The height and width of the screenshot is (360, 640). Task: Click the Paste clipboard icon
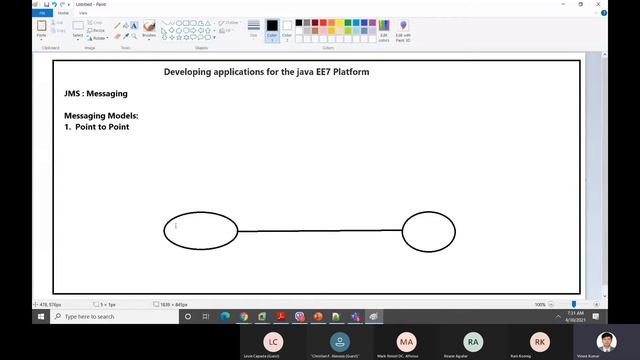pyautogui.click(x=41, y=26)
